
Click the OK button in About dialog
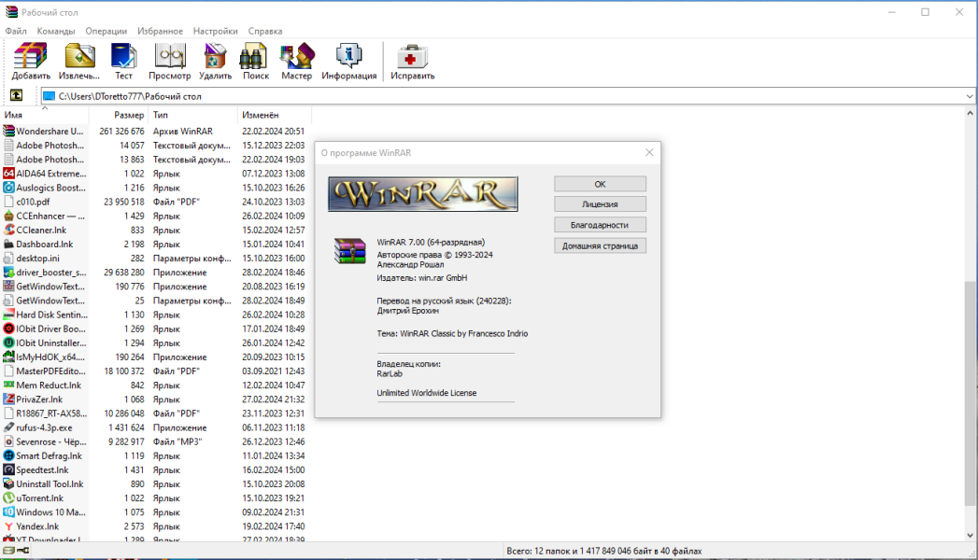[600, 184]
